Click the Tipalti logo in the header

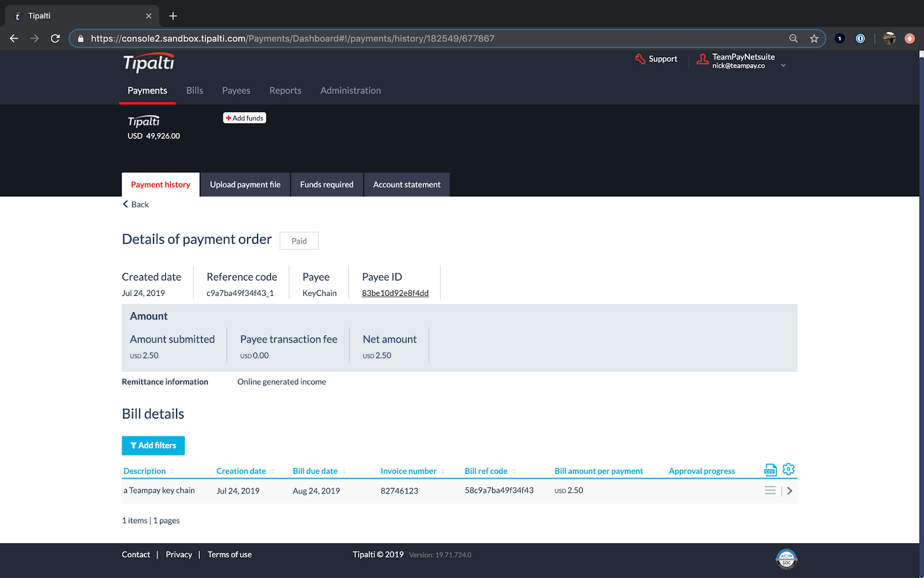point(148,62)
